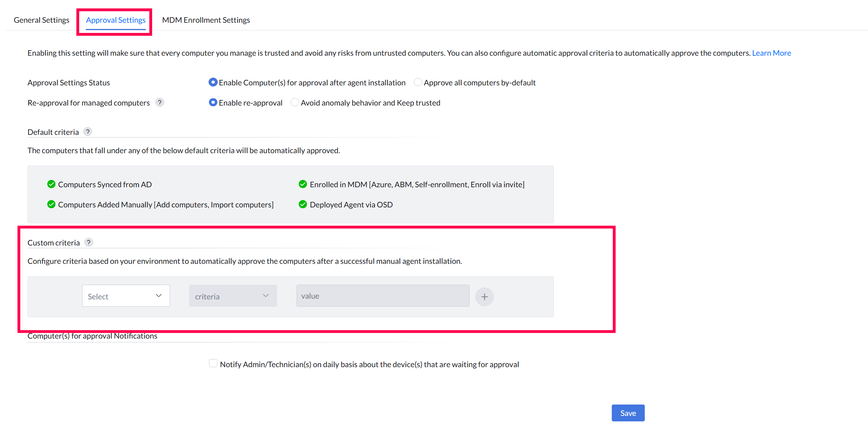The height and width of the screenshot is (443, 868).
Task: Click the value input field
Action: 382,296
